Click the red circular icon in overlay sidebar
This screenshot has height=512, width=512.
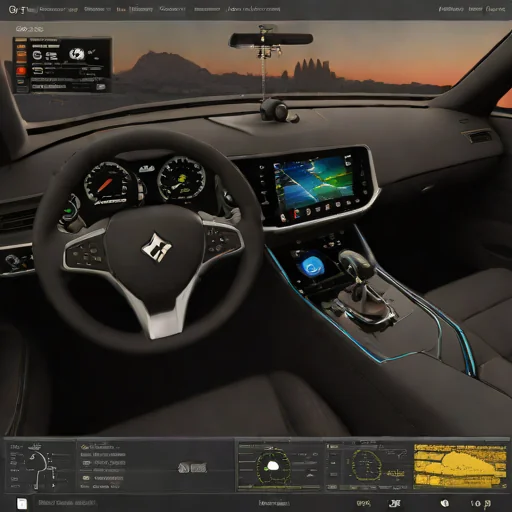tap(21, 70)
